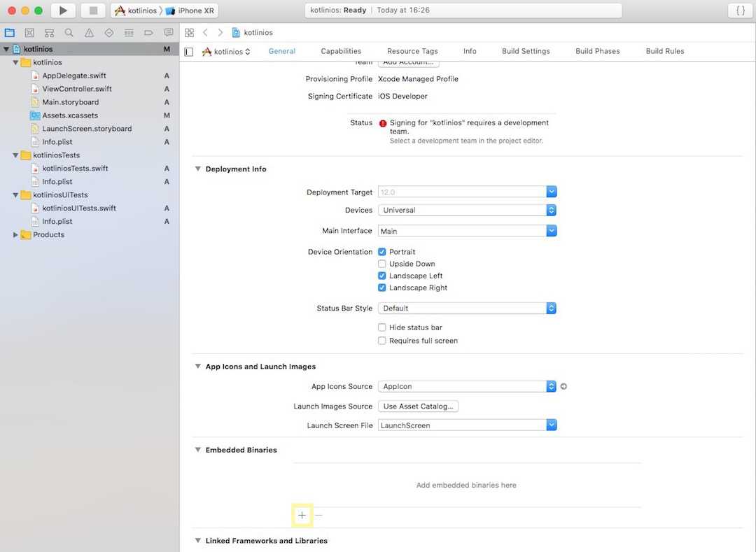
Task: Go to the Build Settings tab
Action: [x=526, y=51]
